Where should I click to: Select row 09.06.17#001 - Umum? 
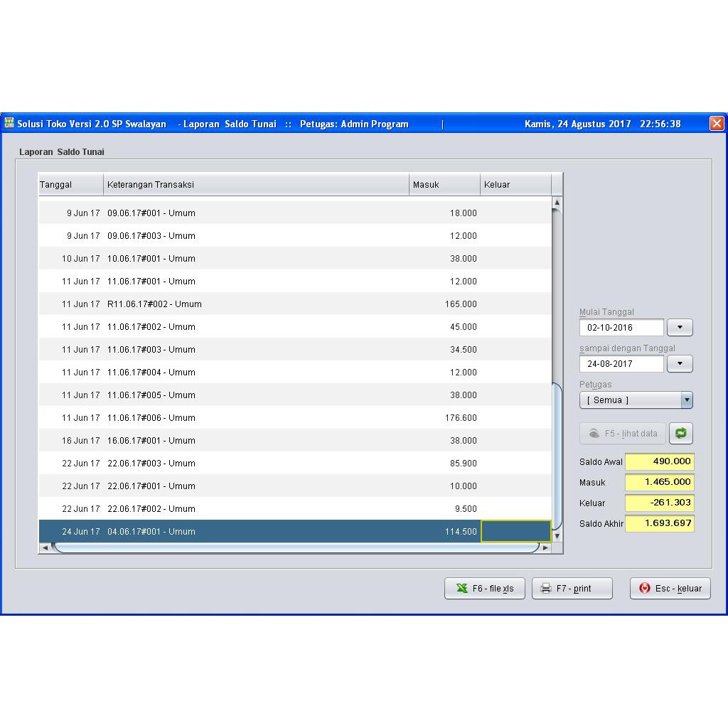295,213
